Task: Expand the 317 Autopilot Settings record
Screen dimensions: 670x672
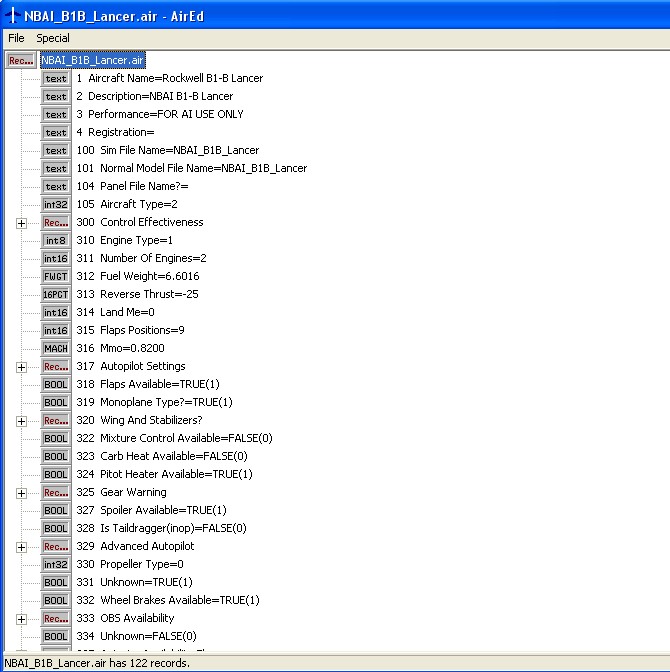Action: [x=21, y=367]
